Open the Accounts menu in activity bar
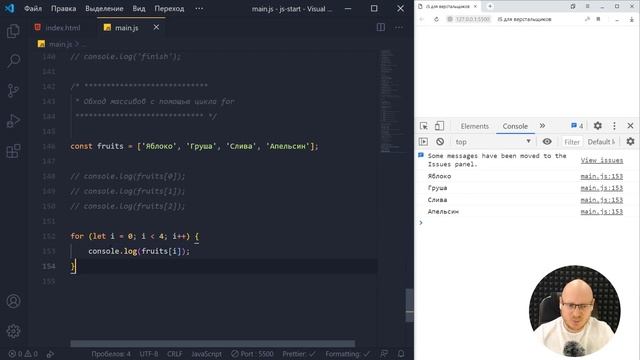640x360 pixels. pos(13,301)
